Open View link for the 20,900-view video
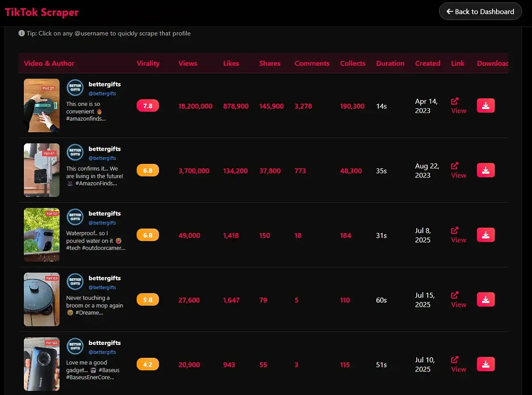This screenshot has width=532, height=395. coord(458,365)
